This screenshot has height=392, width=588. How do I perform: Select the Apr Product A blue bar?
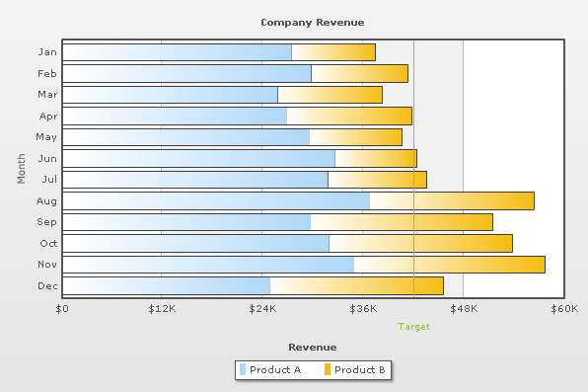175,117
